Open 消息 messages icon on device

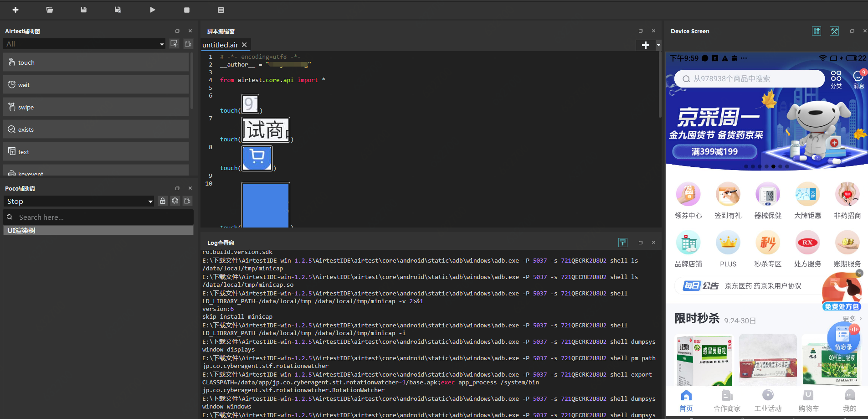[x=858, y=79]
